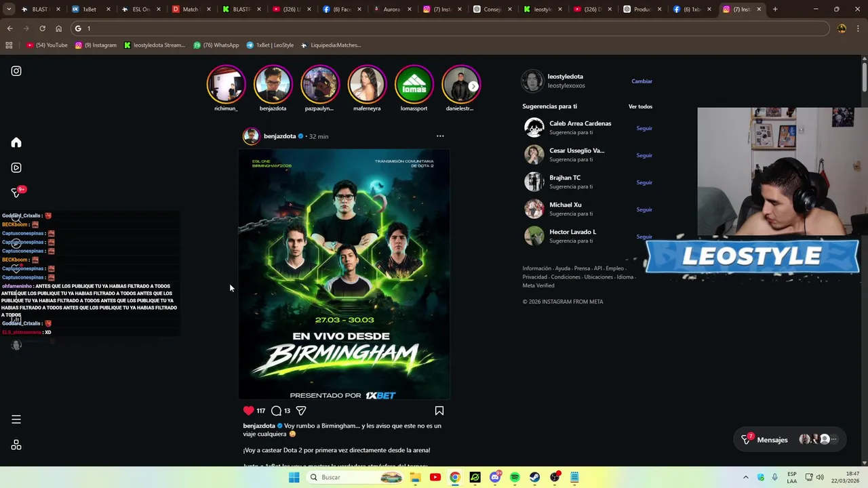Switch to the ESL On browser tab
Viewport: 868px width, 488px height.
pos(141,9)
